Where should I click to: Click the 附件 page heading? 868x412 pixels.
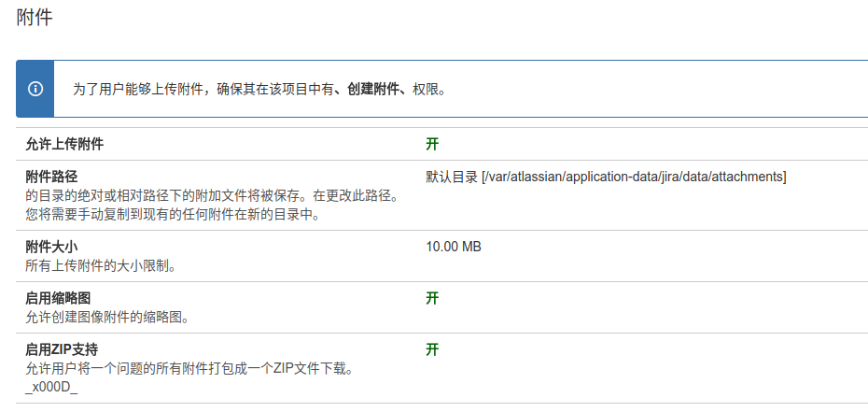click(x=35, y=18)
